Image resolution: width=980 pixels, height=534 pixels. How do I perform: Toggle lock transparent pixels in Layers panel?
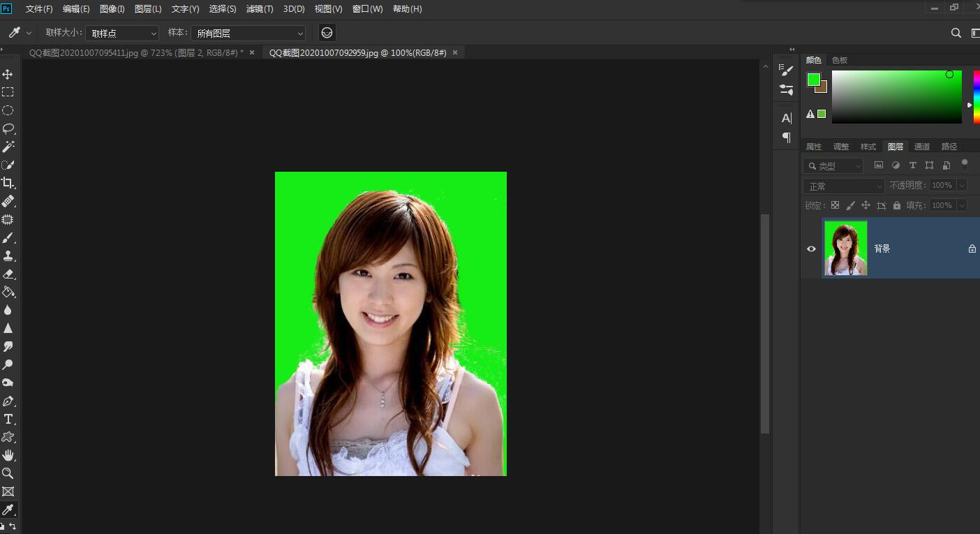point(835,205)
